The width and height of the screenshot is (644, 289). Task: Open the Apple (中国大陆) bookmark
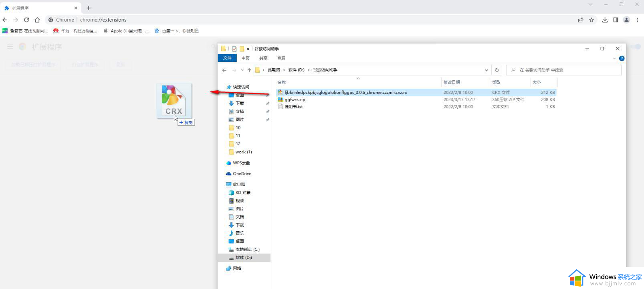click(x=126, y=31)
